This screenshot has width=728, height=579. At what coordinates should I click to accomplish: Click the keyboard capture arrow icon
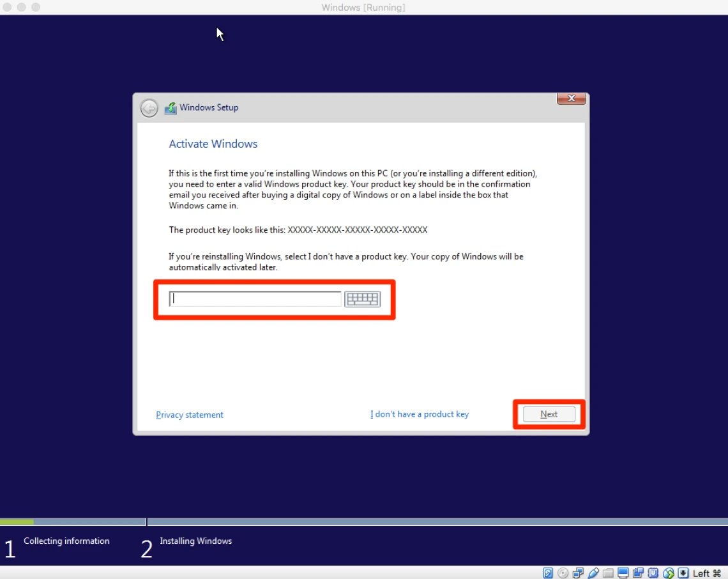(683, 573)
